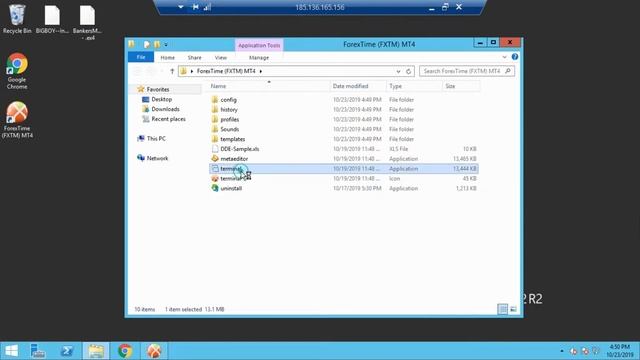This screenshot has width=640, height=360.
Task: Open the View ribbon tab
Action: [x=221, y=58]
